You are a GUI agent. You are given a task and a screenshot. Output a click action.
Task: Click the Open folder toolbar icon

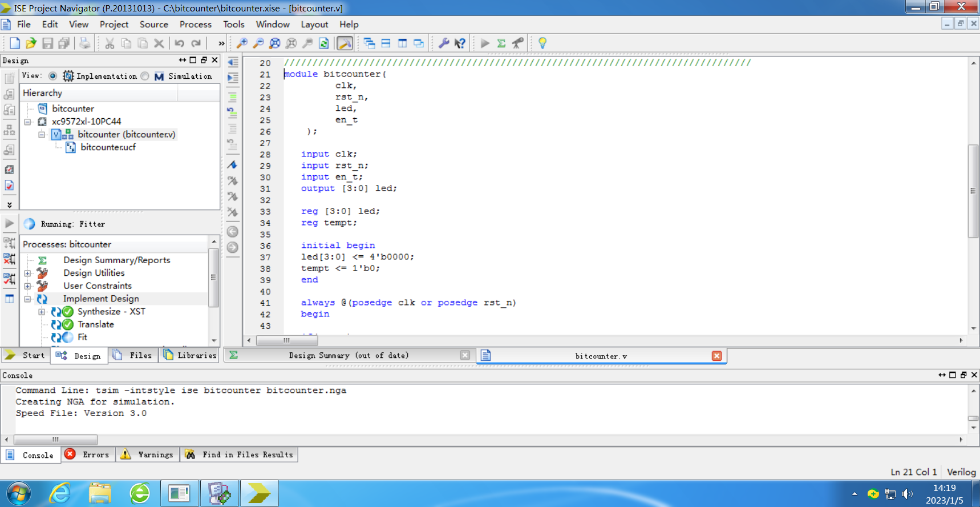point(31,43)
